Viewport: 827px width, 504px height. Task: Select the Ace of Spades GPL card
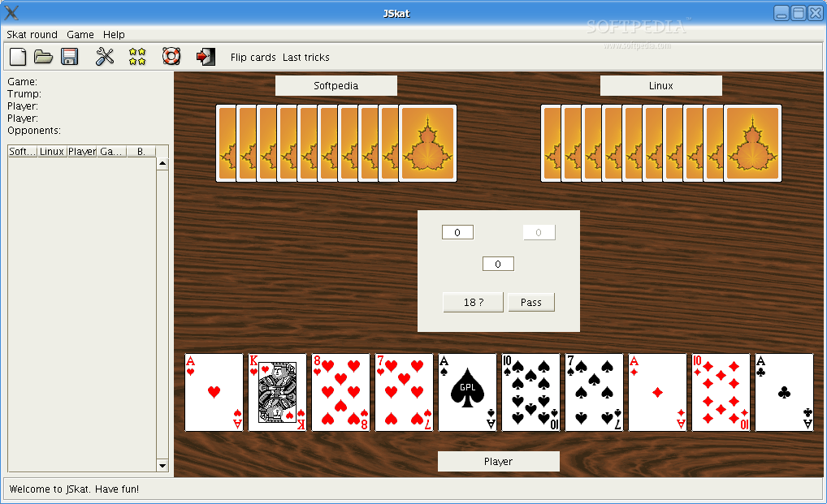(467, 392)
